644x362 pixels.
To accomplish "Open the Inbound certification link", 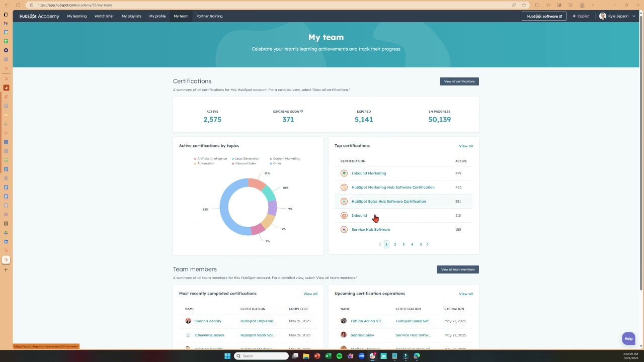I will (359, 216).
